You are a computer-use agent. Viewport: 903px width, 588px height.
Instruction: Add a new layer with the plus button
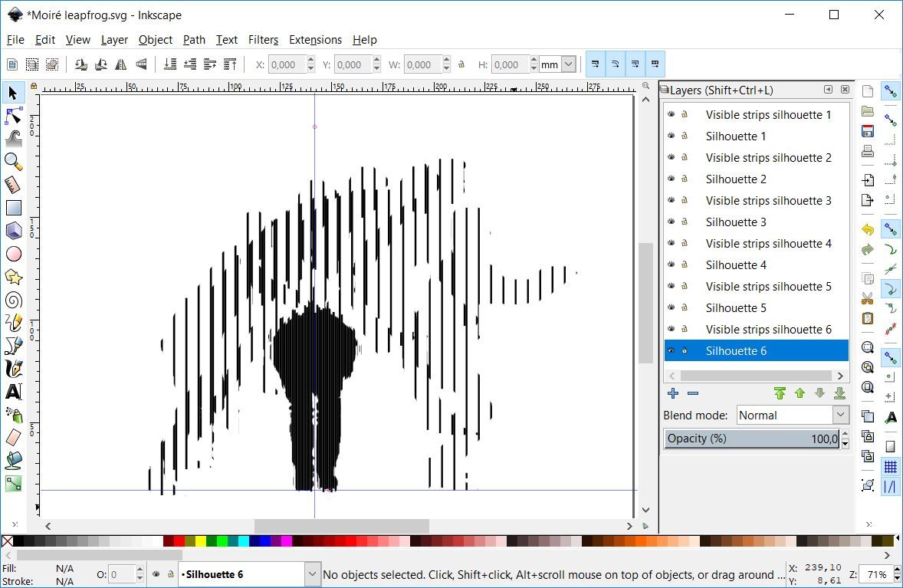tap(672, 393)
